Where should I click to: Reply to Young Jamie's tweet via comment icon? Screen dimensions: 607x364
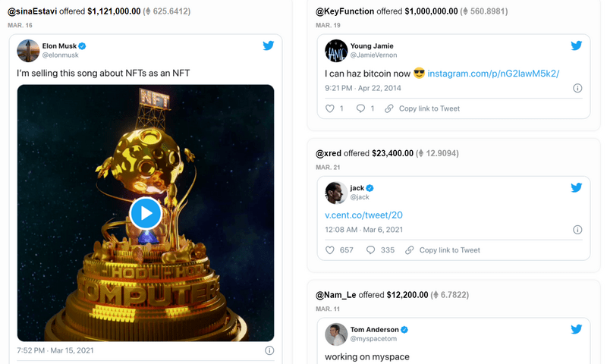[360, 108]
